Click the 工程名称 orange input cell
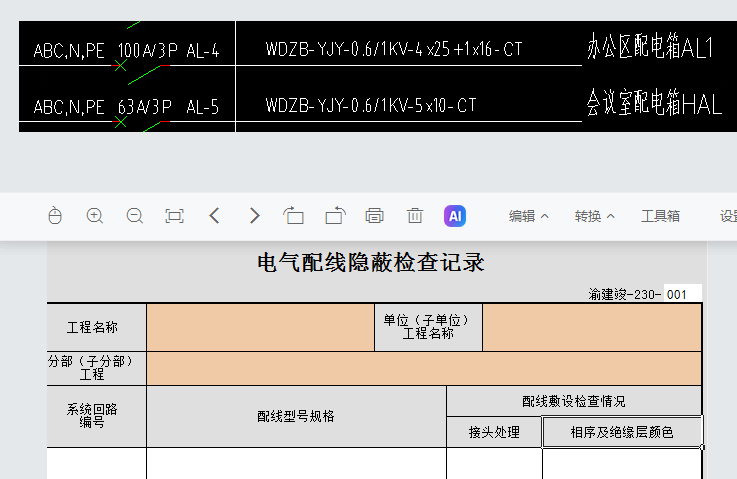Viewport: 737px width, 479px height. point(260,327)
